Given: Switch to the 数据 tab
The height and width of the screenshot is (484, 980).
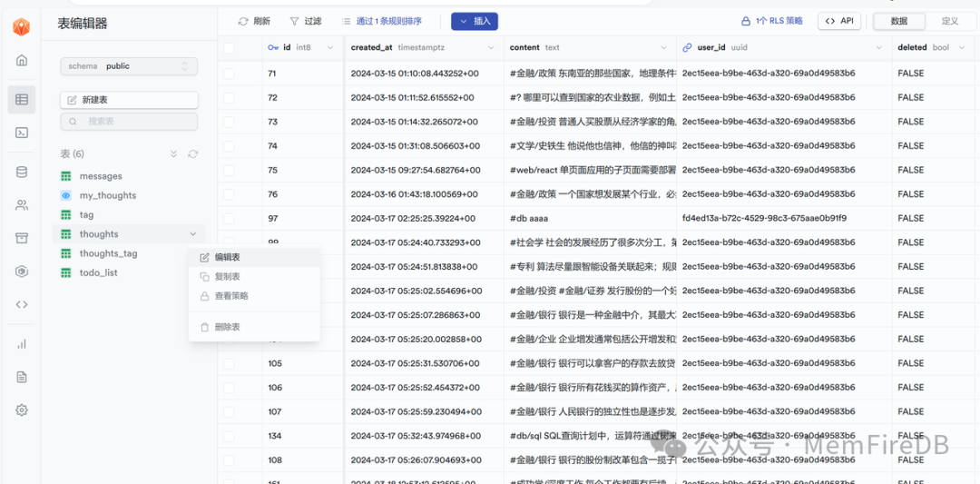Looking at the screenshot, I should 899,21.
